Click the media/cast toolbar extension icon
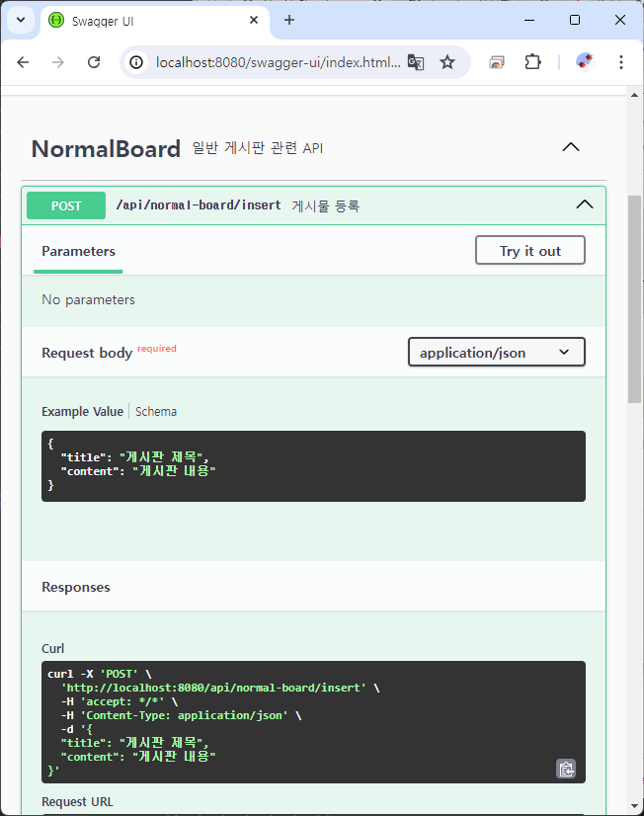644x816 pixels. coord(497,62)
